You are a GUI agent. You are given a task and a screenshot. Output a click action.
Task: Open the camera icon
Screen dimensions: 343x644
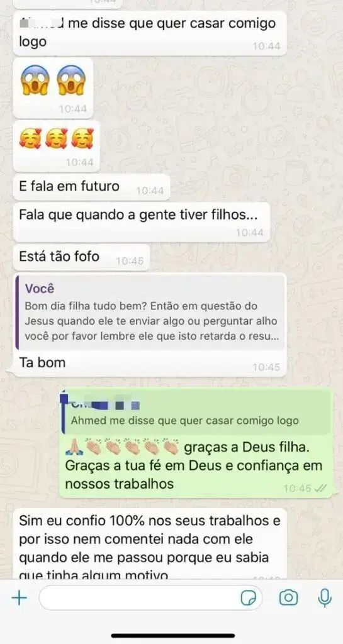(288, 597)
